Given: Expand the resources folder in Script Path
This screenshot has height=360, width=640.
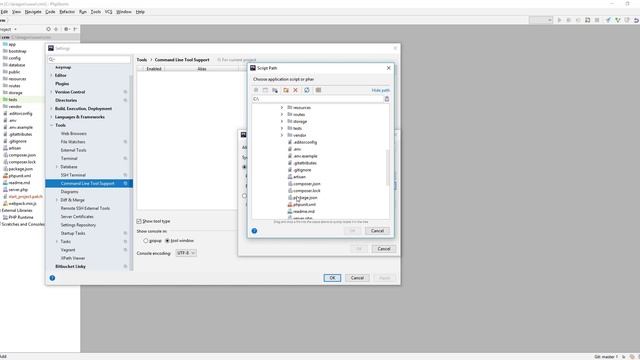Looking at the screenshot, I should click(282, 108).
